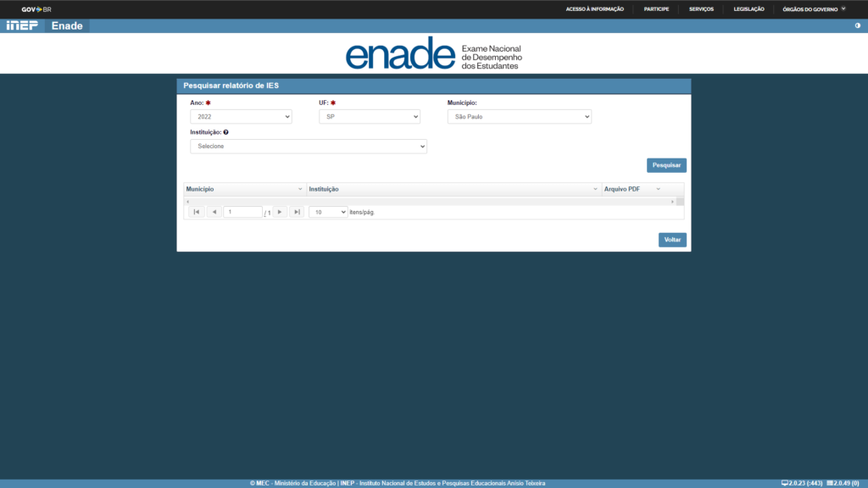Image resolution: width=868 pixels, height=488 pixels.
Task: Click the scrollbar right arrow in table
Action: click(672, 202)
